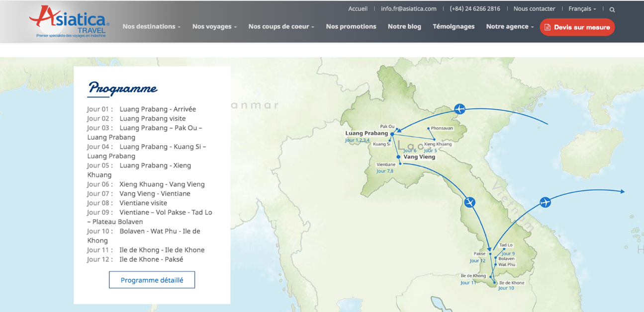Go to Nos promotions page

(351, 27)
